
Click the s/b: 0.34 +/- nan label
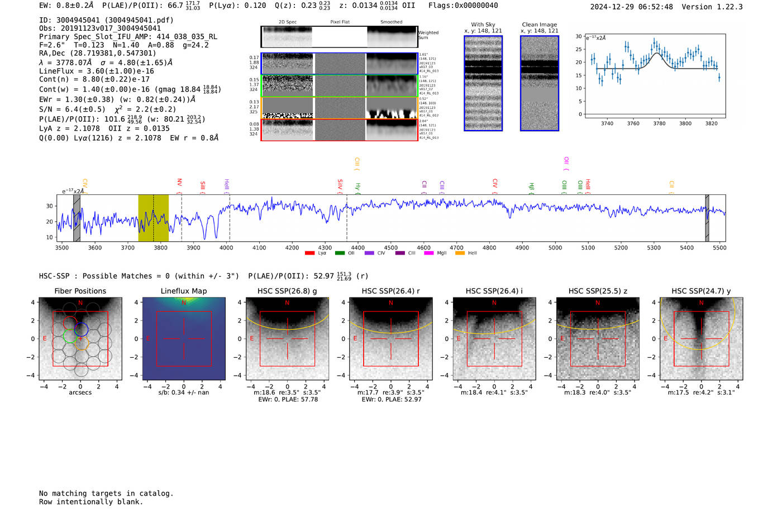pos(184,393)
